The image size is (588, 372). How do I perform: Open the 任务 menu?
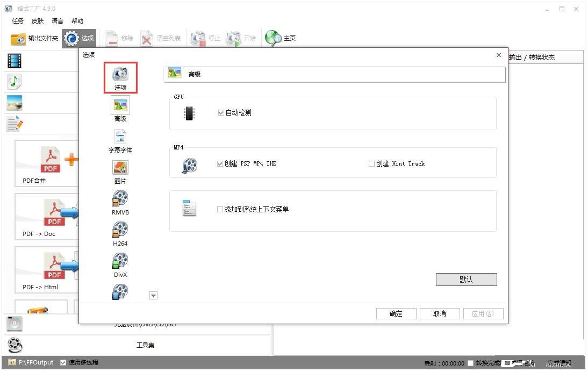point(18,21)
